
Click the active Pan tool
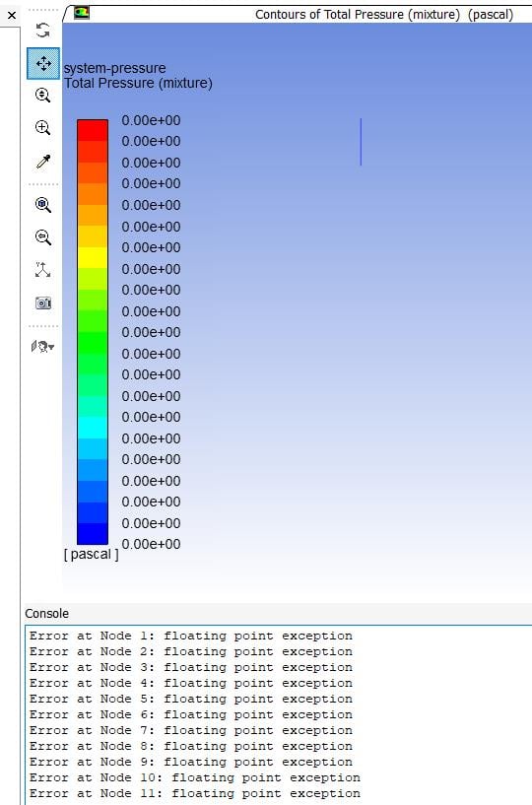[43, 64]
